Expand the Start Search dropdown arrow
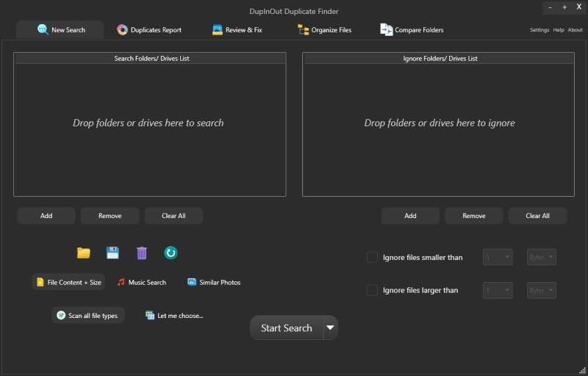 click(331, 328)
